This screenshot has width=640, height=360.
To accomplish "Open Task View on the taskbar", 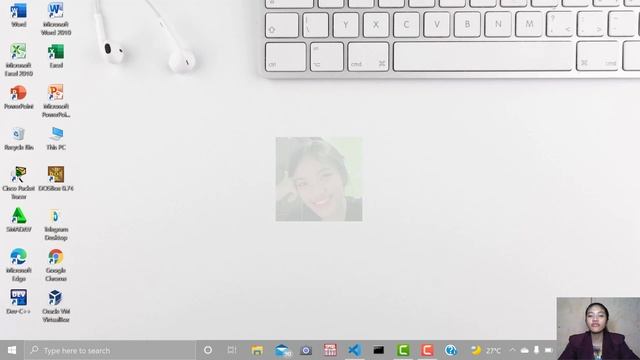I will tap(232, 350).
